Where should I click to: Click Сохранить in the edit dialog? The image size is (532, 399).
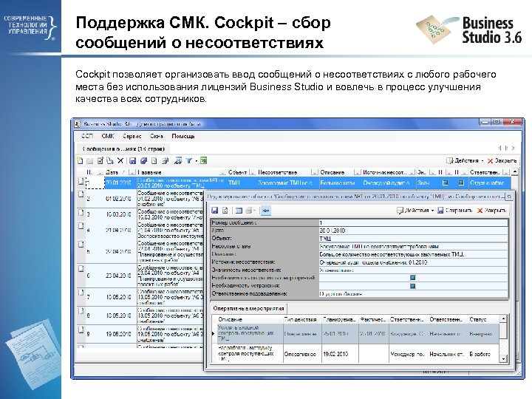point(454,211)
